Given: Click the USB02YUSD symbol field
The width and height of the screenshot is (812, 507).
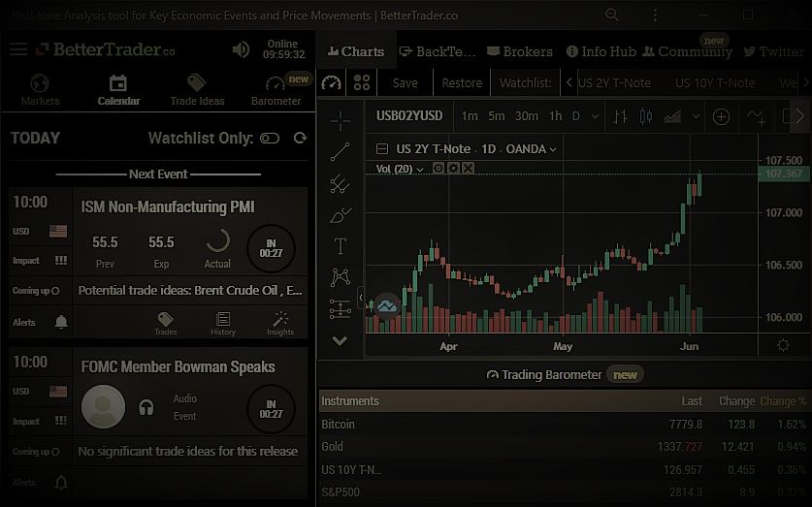Looking at the screenshot, I should [409, 116].
